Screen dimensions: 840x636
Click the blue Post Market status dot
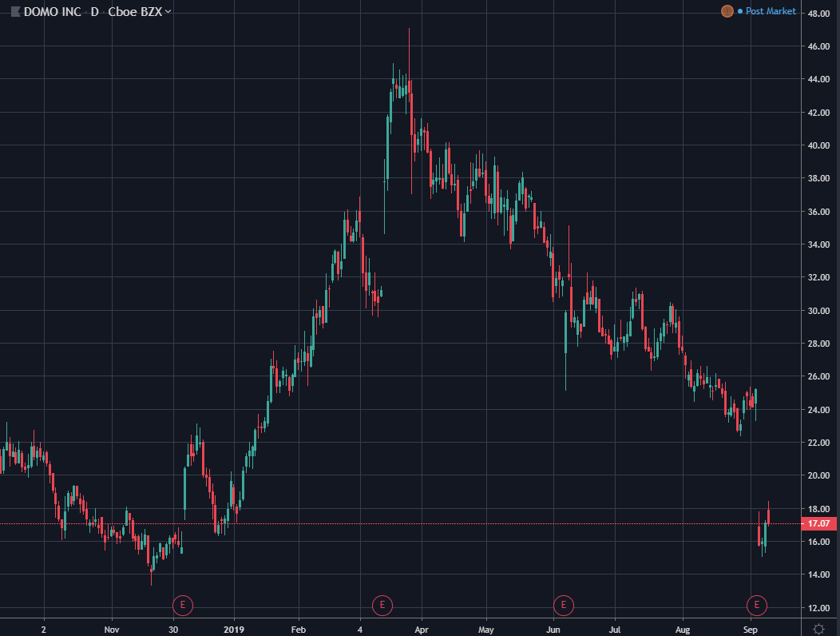739,11
